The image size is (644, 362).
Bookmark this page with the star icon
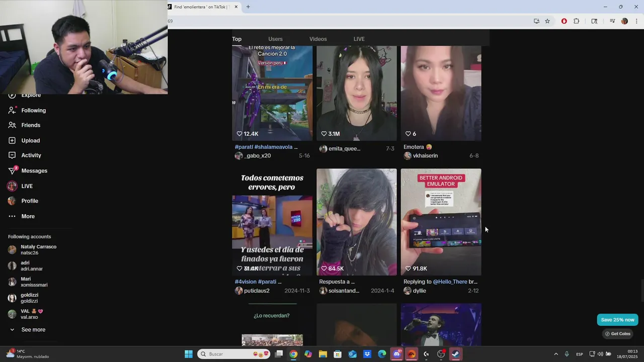547,21
